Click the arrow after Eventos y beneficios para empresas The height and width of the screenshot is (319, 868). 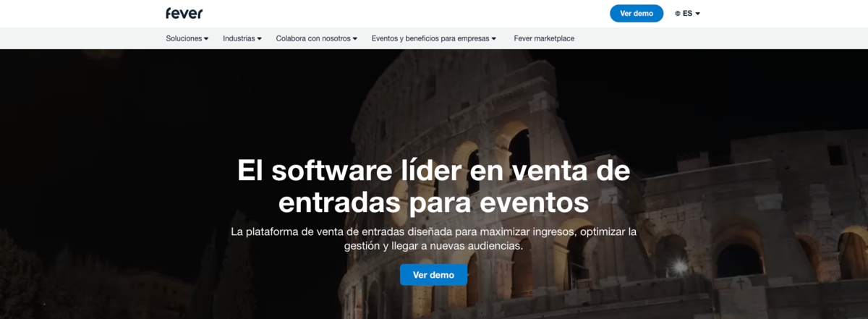click(x=494, y=38)
